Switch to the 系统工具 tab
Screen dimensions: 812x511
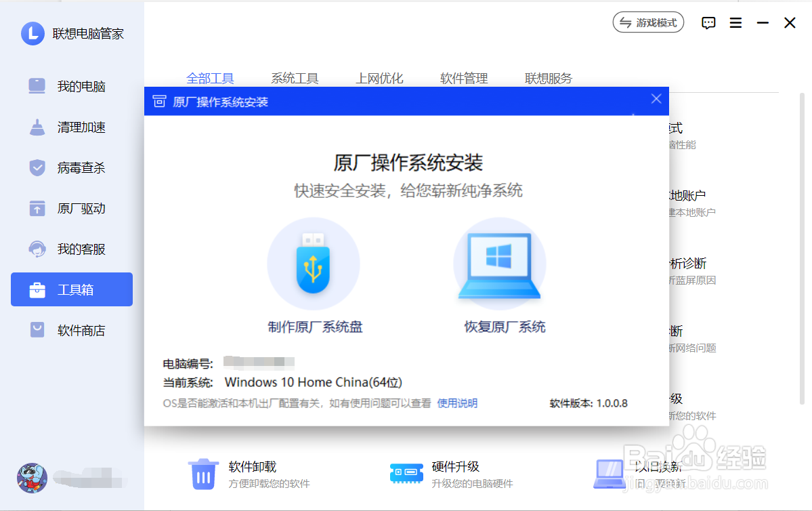click(295, 78)
